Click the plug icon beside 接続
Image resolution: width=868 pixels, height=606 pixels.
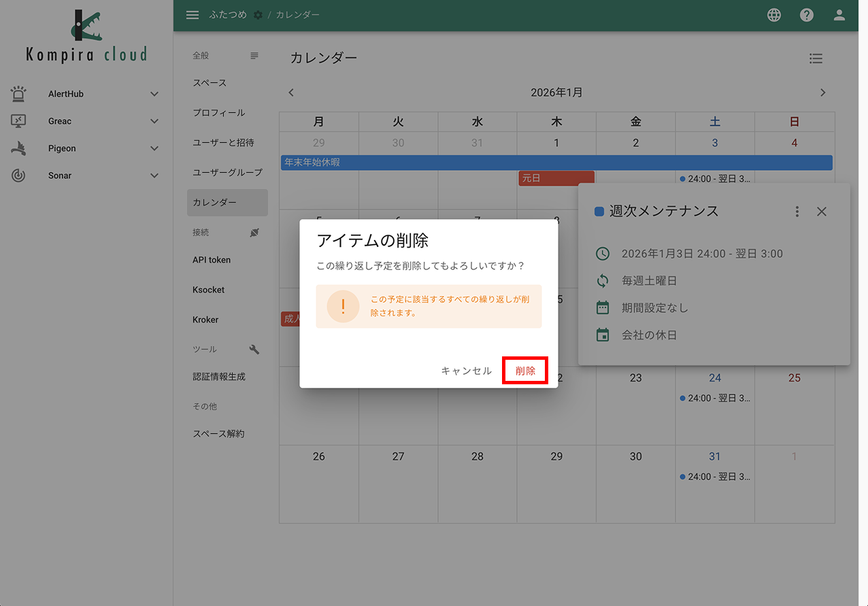254,232
